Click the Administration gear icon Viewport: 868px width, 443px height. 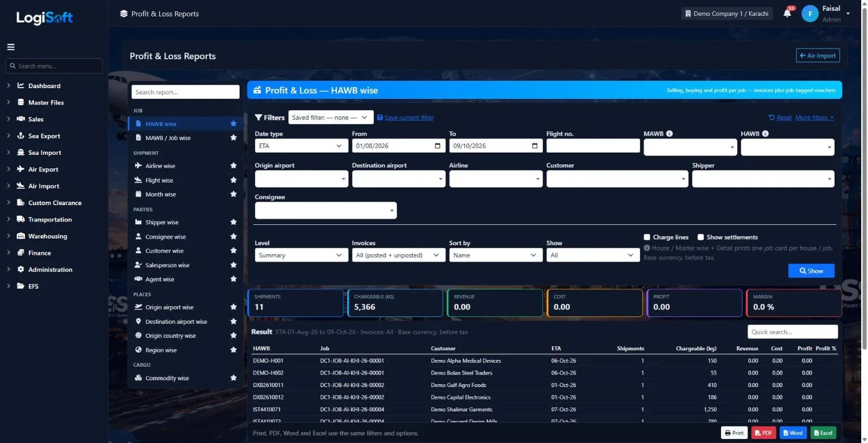pos(21,270)
